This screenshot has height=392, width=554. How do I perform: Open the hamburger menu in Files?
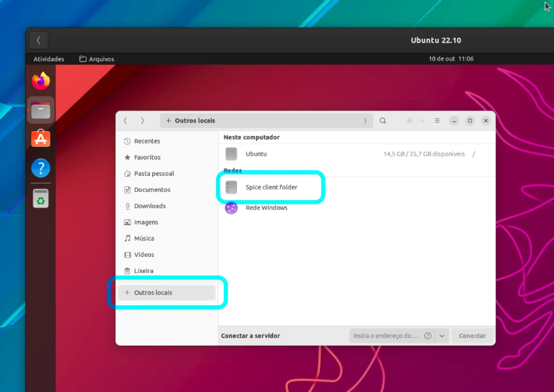(437, 121)
